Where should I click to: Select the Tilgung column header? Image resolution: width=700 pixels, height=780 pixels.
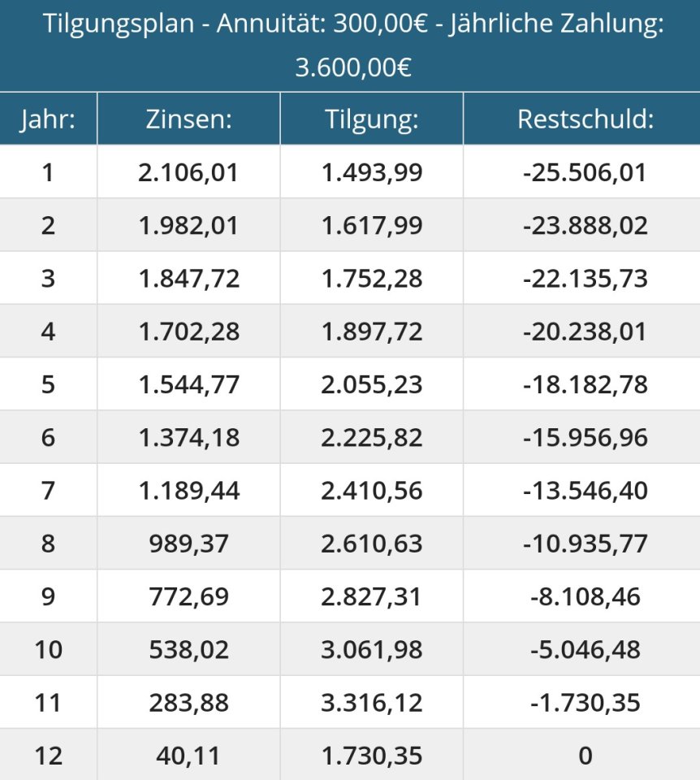[372, 119]
